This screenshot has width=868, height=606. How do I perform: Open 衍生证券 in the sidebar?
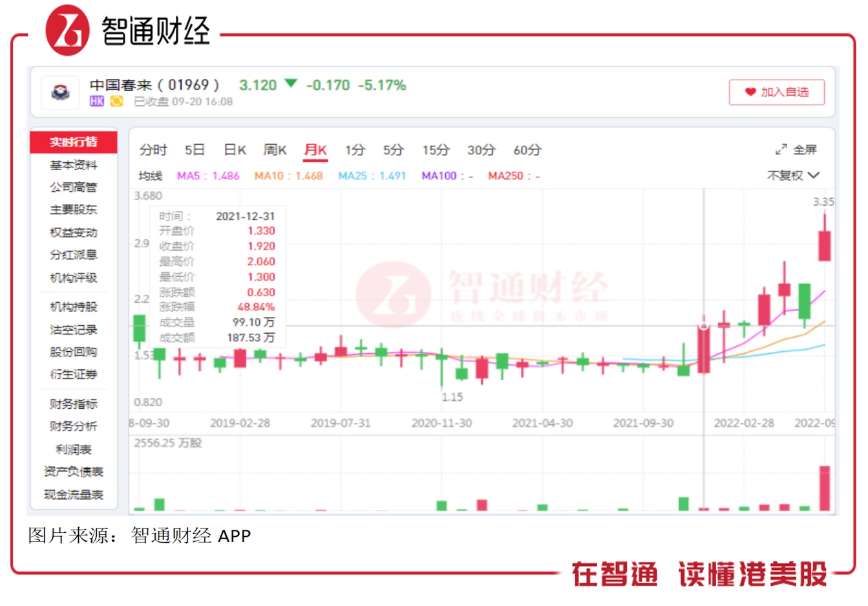(74, 374)
